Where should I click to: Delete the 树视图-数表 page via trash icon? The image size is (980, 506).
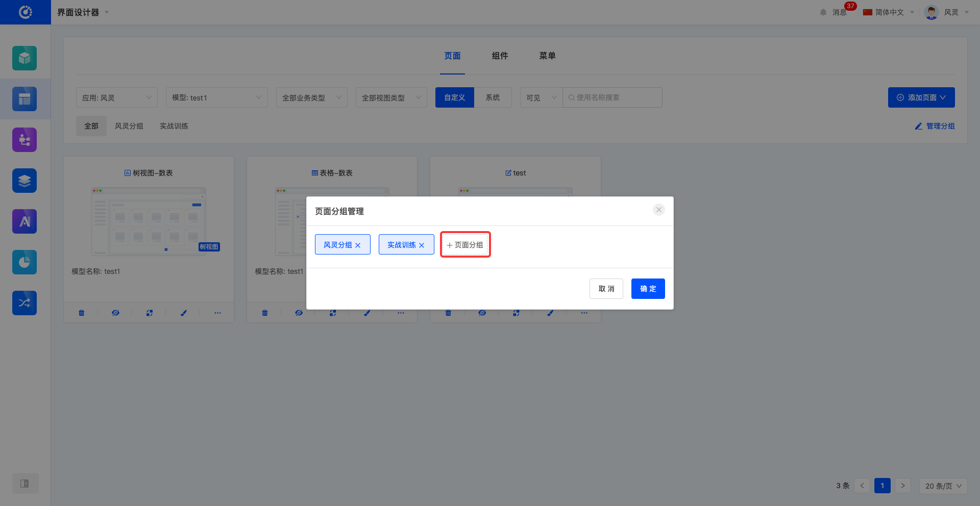pyautogui.click(x=82, y=313)
